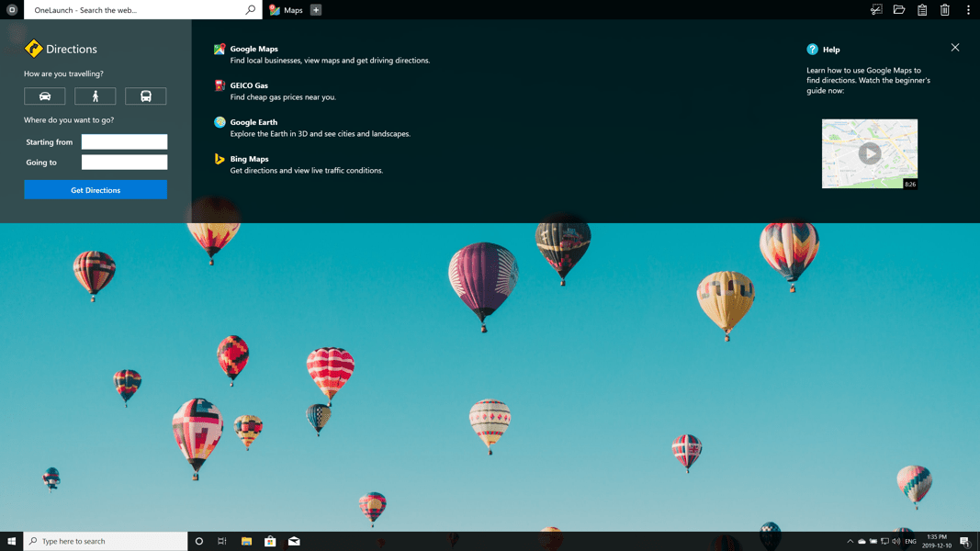Viewport: 980px width, 551px height.
Task: Add a new tab with plus button
Action: pyautogui.click(x=316, y=10)
